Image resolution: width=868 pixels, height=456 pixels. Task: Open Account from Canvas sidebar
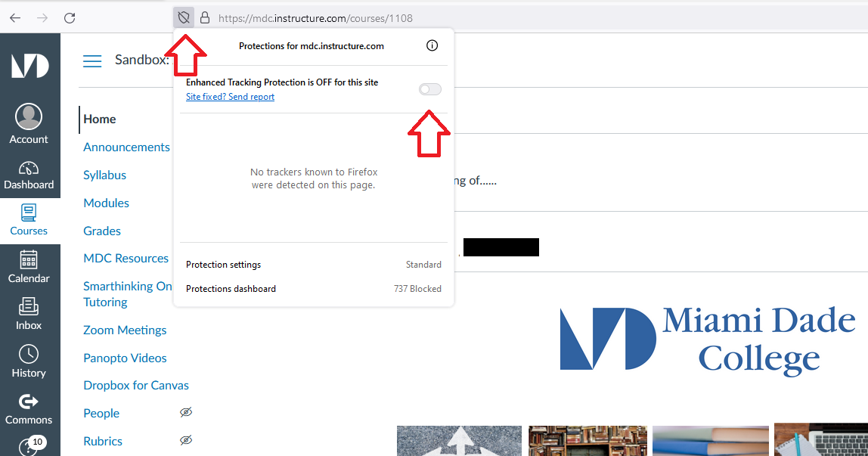pos(29,125)
